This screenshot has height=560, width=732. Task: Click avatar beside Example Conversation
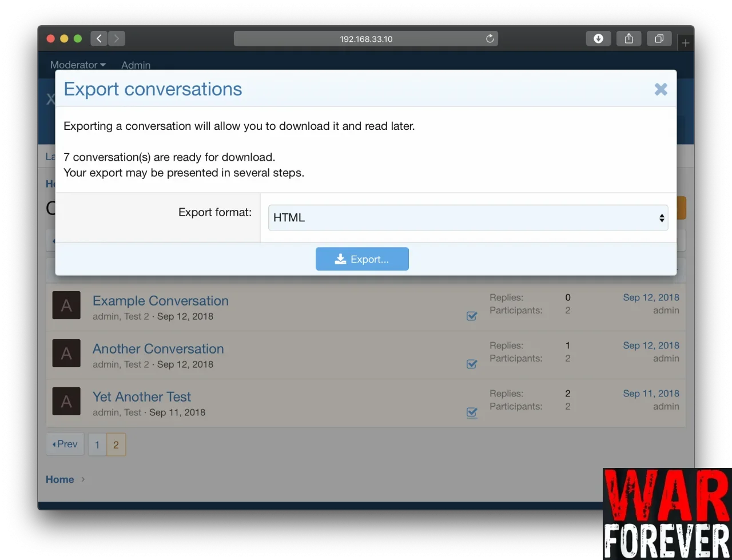66,305
